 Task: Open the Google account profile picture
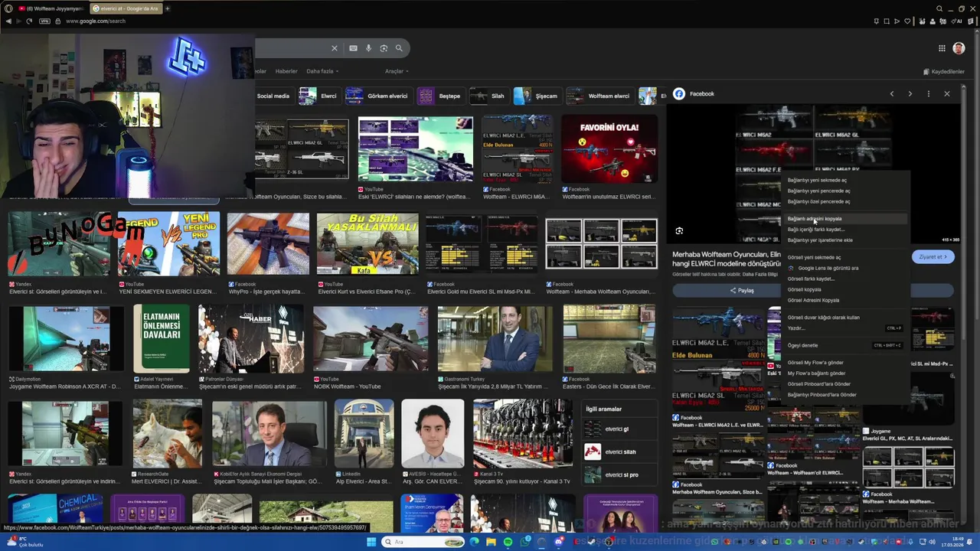(959, 48)
